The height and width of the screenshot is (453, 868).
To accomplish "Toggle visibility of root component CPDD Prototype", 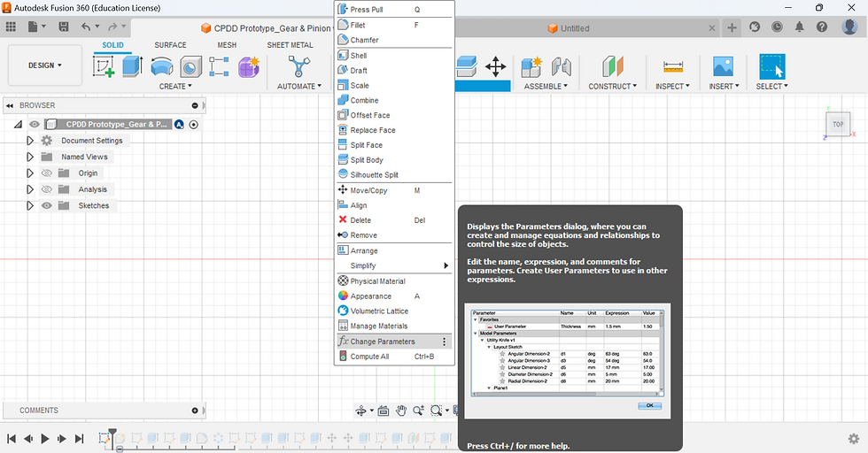I will [35, 125].
